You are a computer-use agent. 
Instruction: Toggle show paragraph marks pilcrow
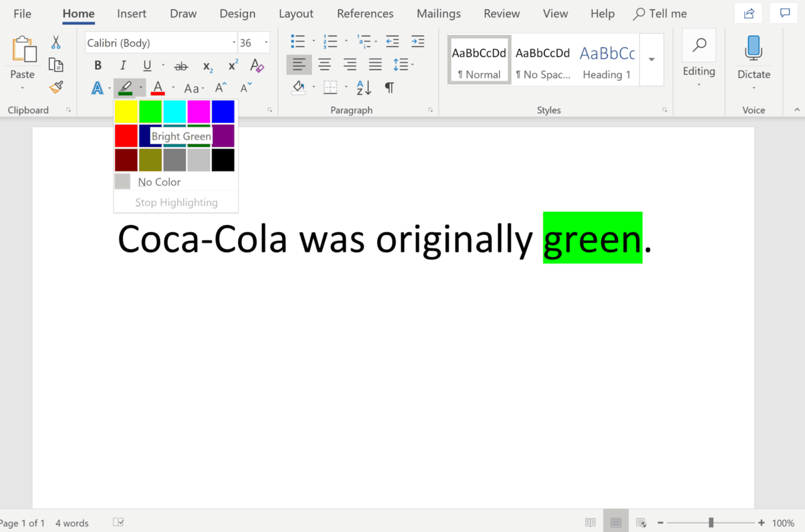point(390,87)
